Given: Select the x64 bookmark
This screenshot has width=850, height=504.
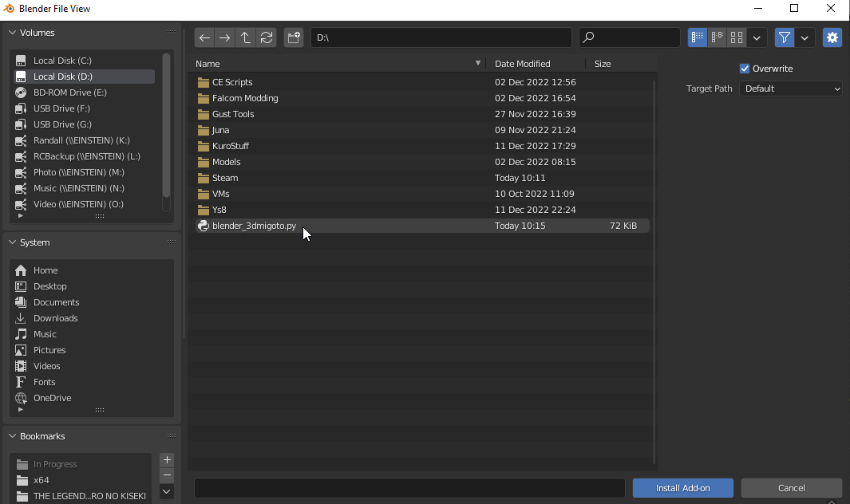Looking at the screenshot, I should pyautogui.click(x=81, y=480).
